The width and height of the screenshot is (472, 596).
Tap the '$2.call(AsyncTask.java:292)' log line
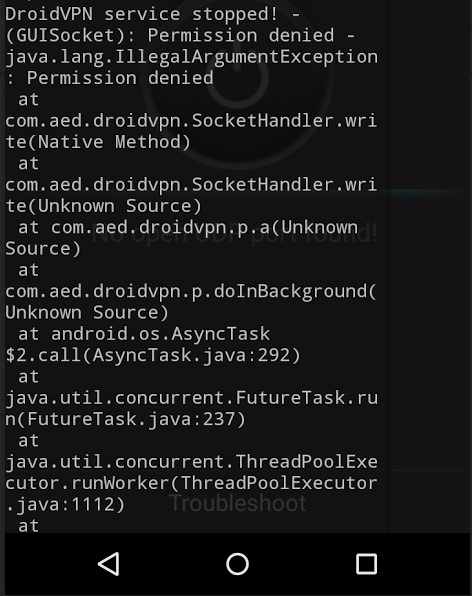click(153, 355)
